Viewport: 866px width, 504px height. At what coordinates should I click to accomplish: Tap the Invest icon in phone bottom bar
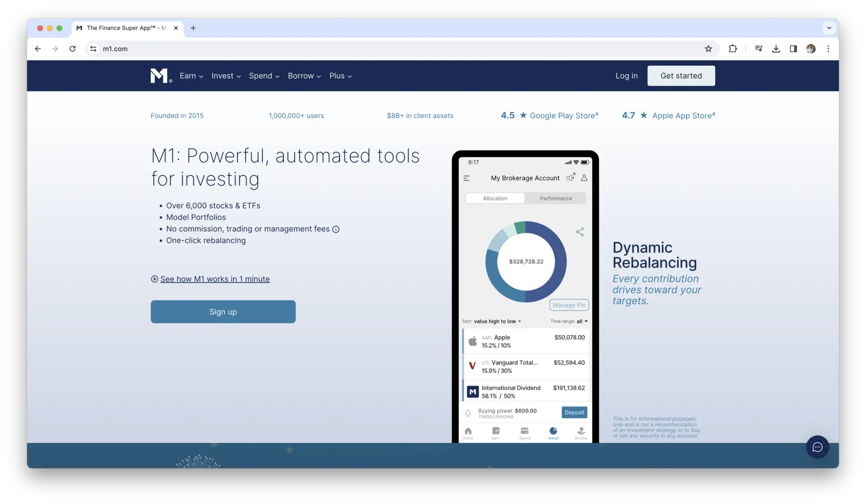(x=553, y=433)
